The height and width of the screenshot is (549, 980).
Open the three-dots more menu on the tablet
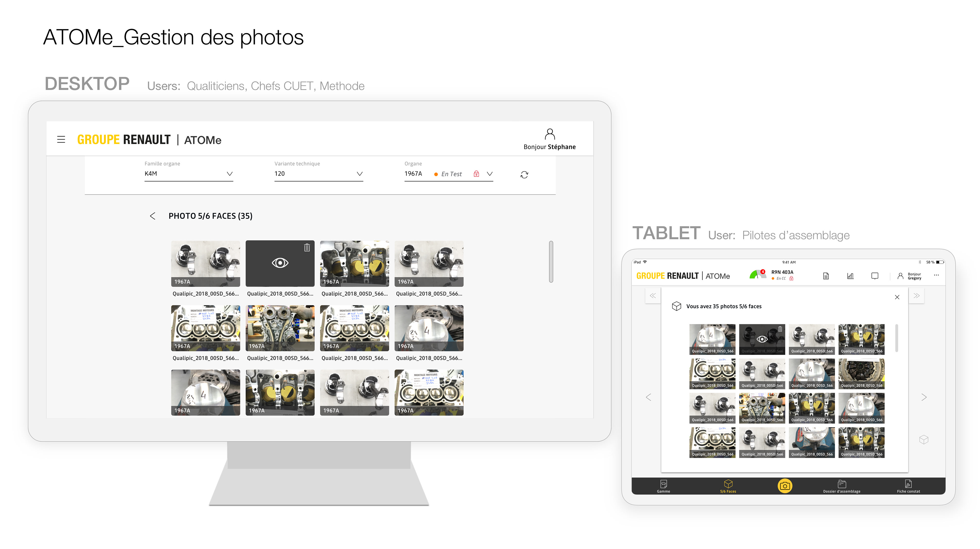click(936, 275)
